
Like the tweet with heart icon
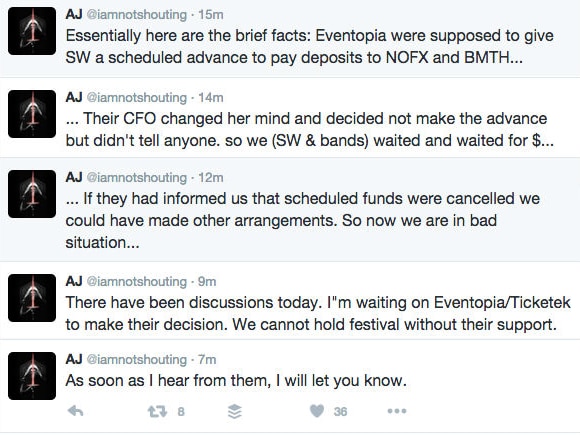click(317, 411)
